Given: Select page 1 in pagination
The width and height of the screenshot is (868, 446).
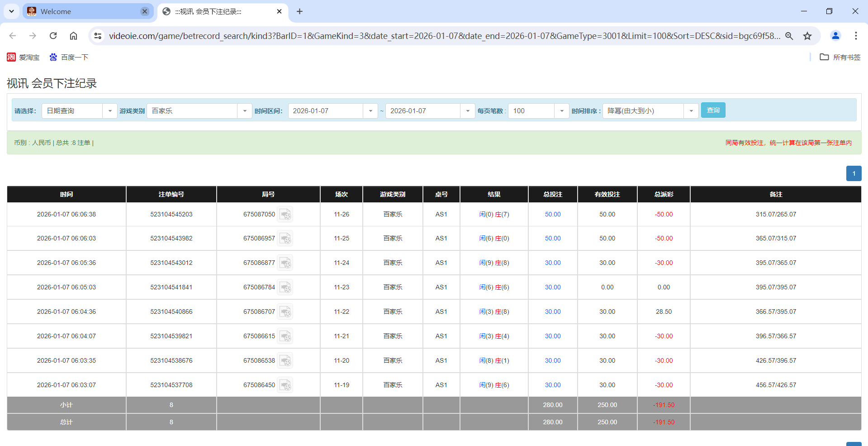Looking at the screenshot, I should [x=854, y=173].
